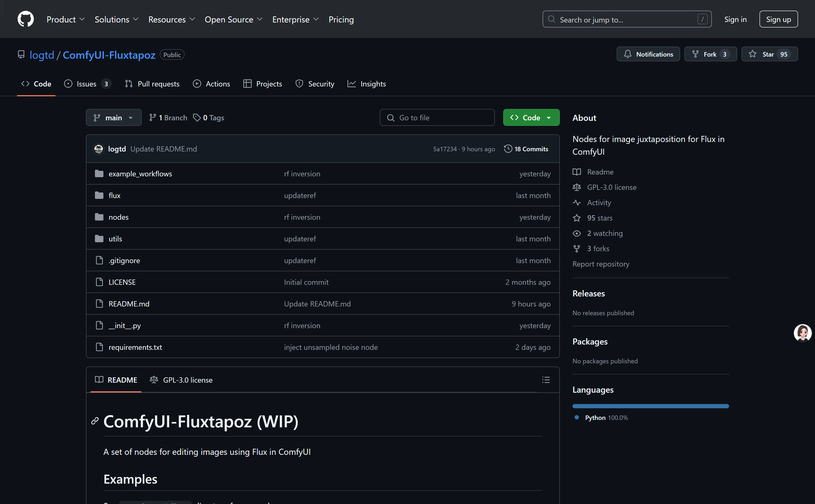The image size is (815, 504).
Task: Click the commit history clock icon
Action: click(508, 149)
